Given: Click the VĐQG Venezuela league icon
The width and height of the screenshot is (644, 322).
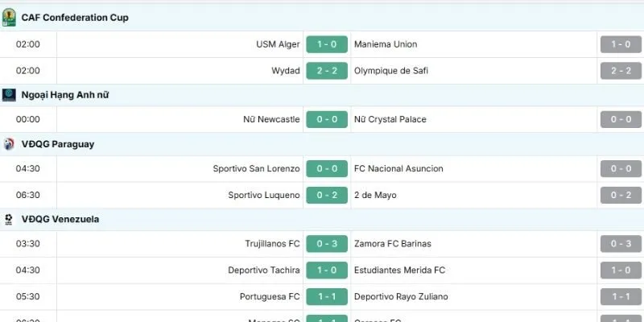Looking at the screenshot, I should point(9,219).
